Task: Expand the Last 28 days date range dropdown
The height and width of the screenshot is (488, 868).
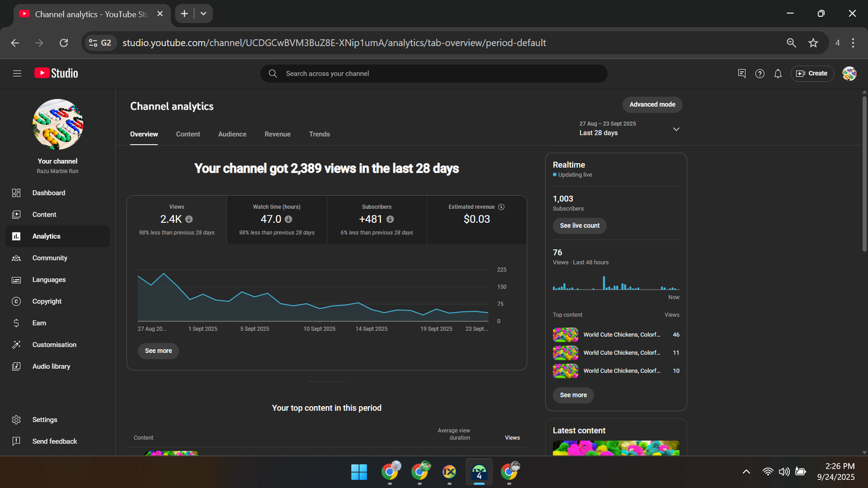Action: (676, 129)
